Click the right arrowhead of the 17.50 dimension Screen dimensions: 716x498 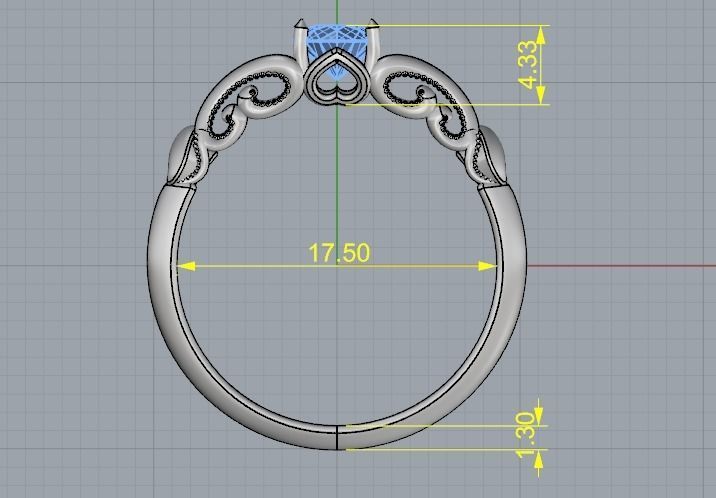pos(487,266)
